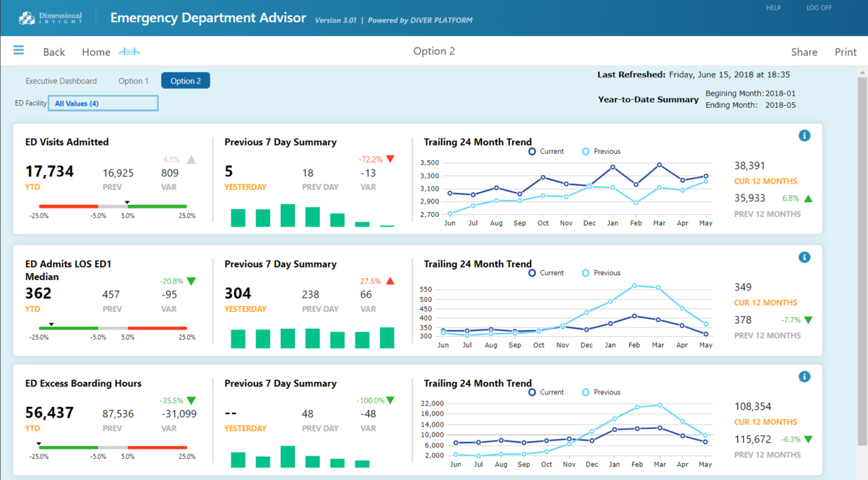Image resolution: width=868 pixels, height=480 pixels.
Task: Click the bridge icon next to Home
Action: tap(129, 52)
